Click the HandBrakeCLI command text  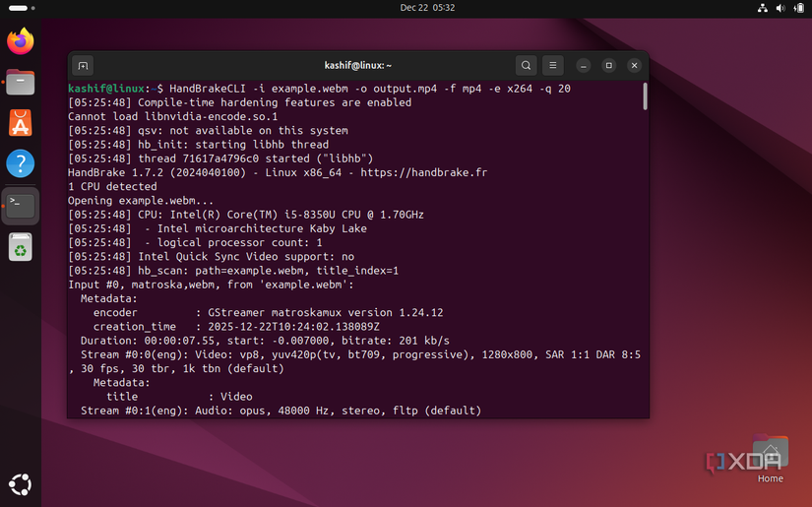370,89
